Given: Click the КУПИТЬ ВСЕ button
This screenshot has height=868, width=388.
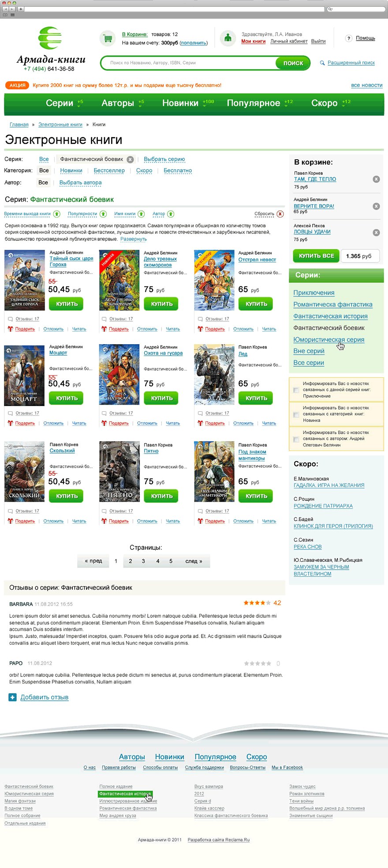Looking at the screenshot, I should click(317, 256).
